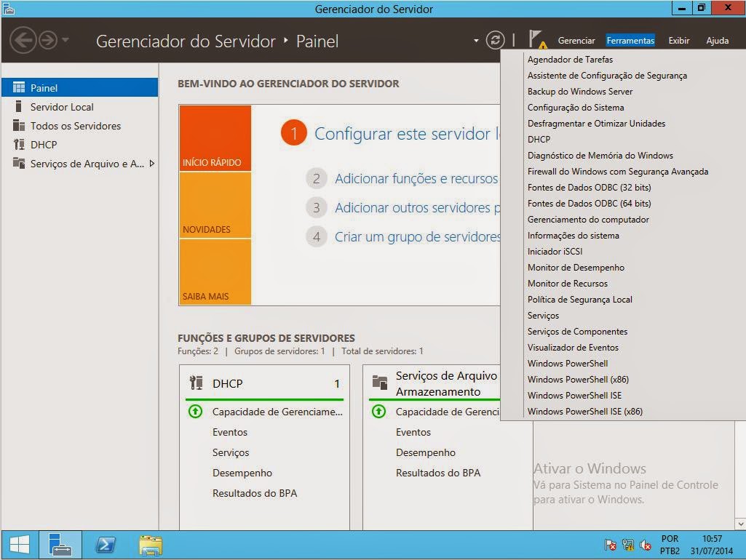Click Adicionar outros servidores link
Image resolution: width=746 pixels, height=560 pixels.
pos(417,207)
